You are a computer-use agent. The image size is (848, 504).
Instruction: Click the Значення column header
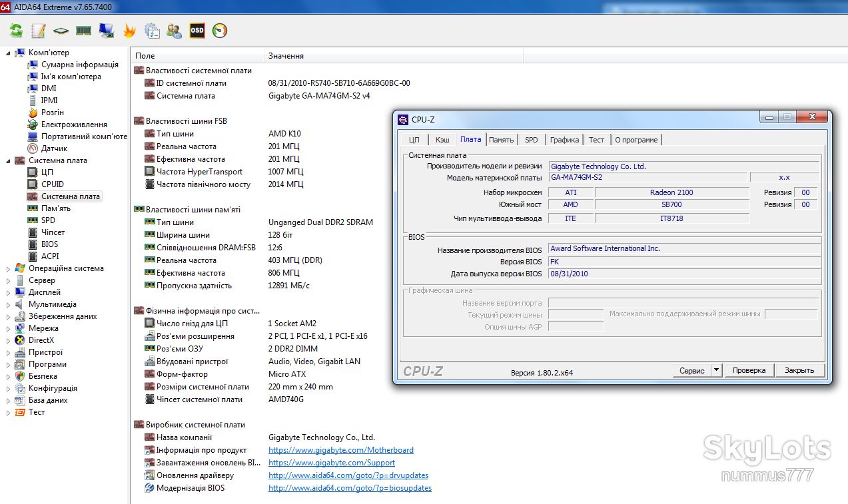394,56
